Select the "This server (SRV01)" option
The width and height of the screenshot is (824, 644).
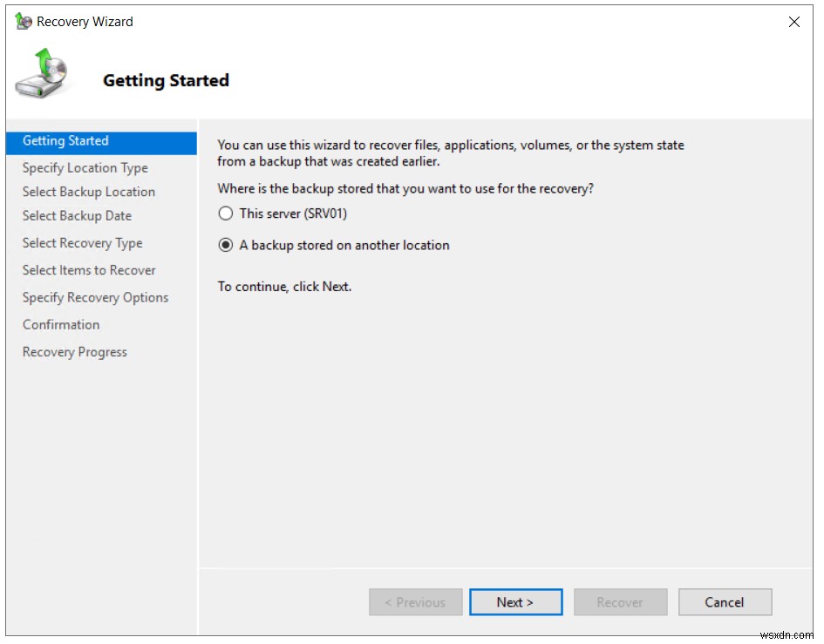pyautogui.click(x=227, y=213)
